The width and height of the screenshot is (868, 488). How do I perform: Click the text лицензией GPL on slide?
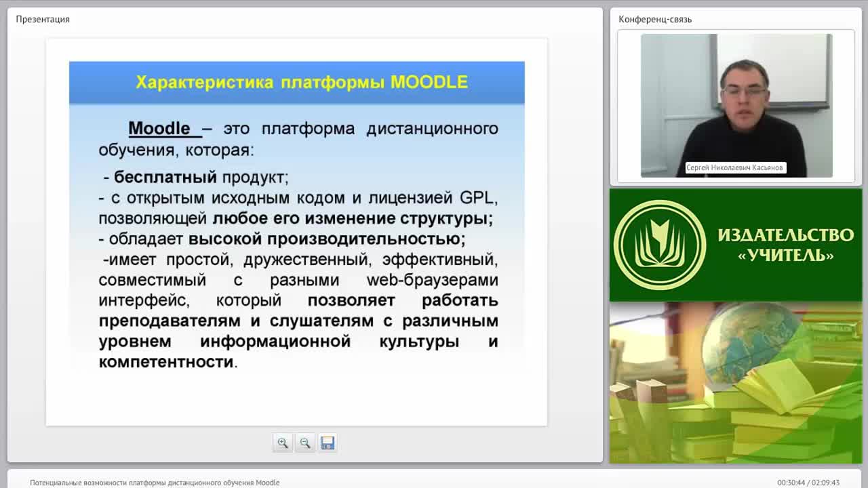click(432, 198)
